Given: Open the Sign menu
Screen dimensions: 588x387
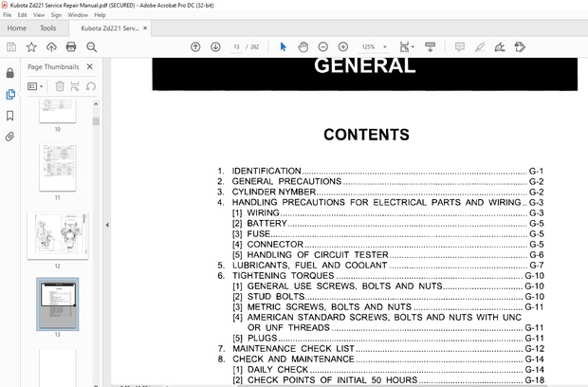Looking at the screenshot, I should [56, 15].
